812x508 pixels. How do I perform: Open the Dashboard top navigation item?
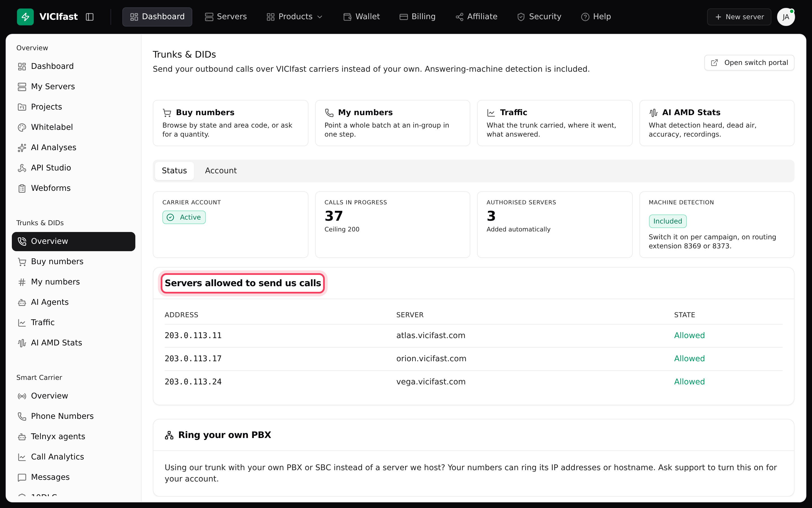[x=157, y=17]
